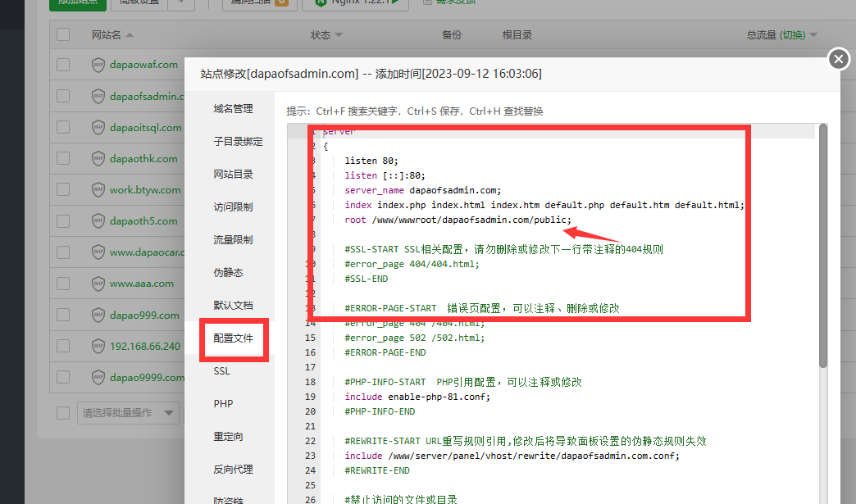Click WAF shield icon for dapaoitsql.com
This screenshot has height=504, width=856.
(x=98, y=128)
